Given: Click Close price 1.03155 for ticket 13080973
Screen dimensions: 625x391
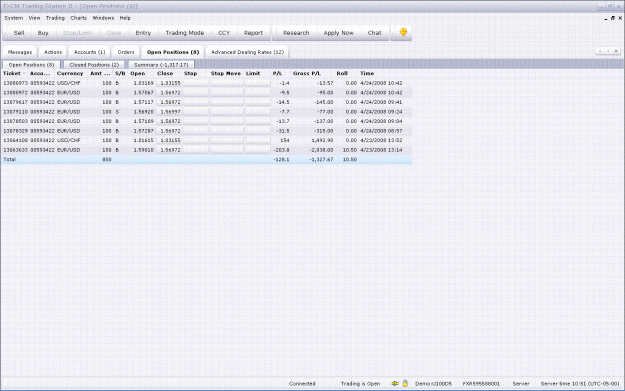Looking at the screenshot, I should tap(170, 83).
